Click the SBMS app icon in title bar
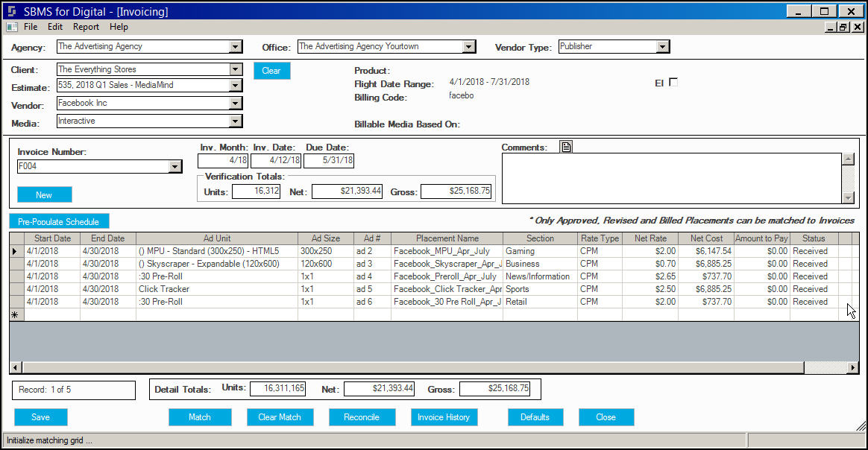868x450 pixels. tap(12, 11)
